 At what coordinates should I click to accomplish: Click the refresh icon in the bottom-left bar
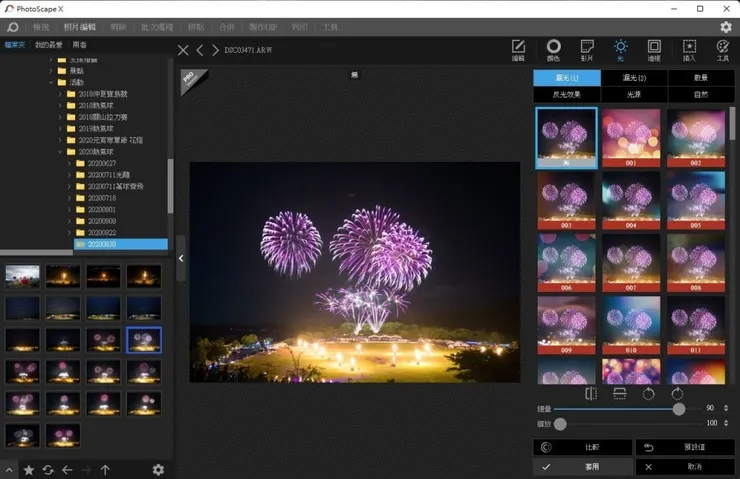47,469
